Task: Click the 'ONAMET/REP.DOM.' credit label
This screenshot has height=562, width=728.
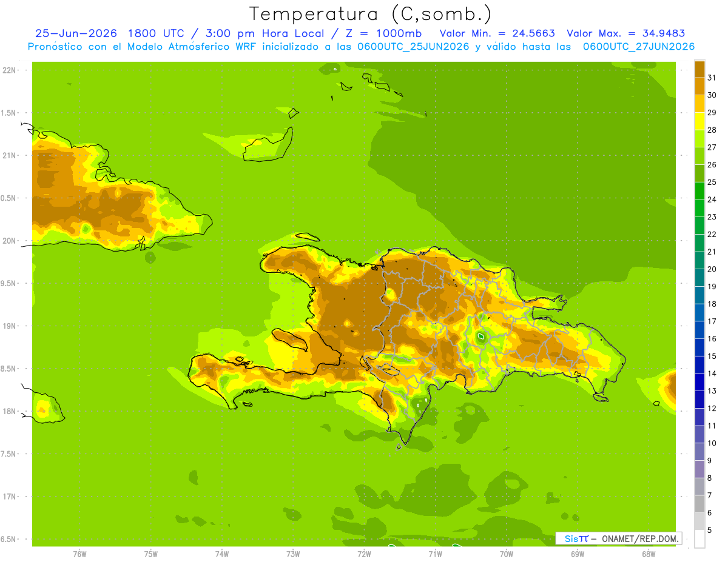Action: tap(640, 538)
